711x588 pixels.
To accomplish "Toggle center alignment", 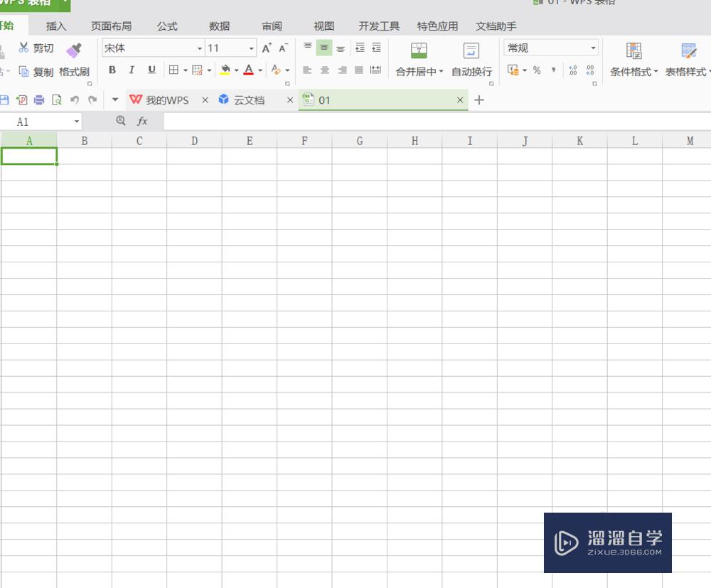I will (324, 70).
